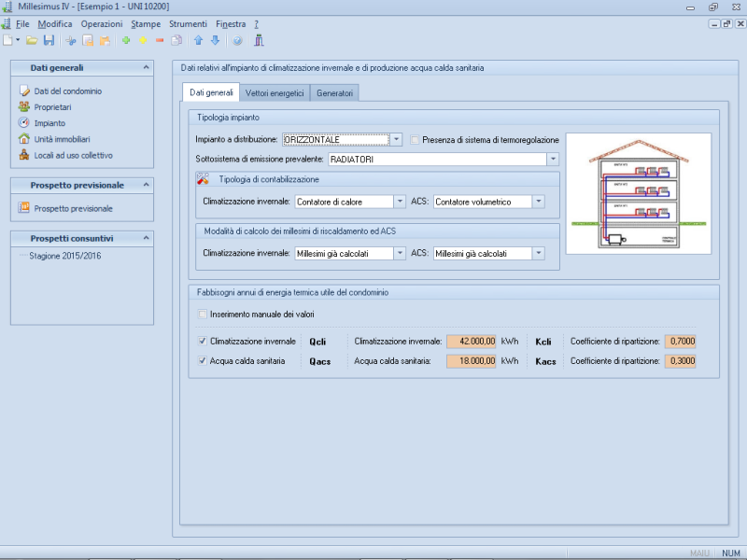Collapse the Dati generali sidebar panel
This screenshot has height=560, width=747.
147,67
